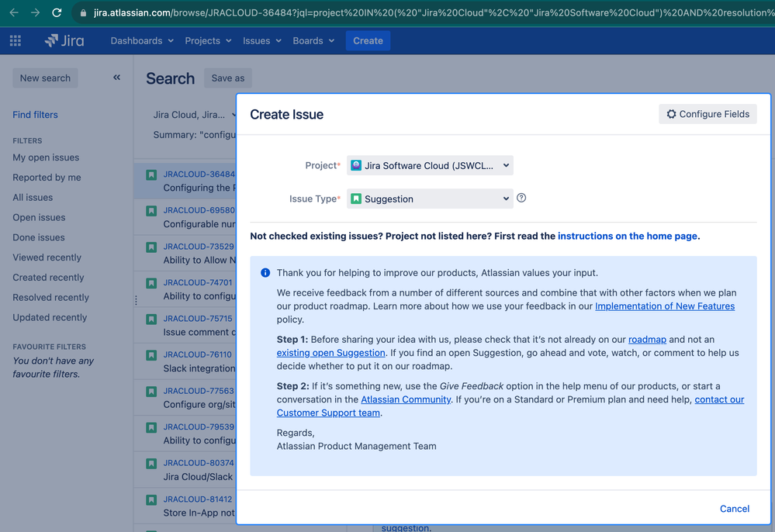Viewport: 775px width, 532px height.
Task: Click New search button
Action: 45,78
